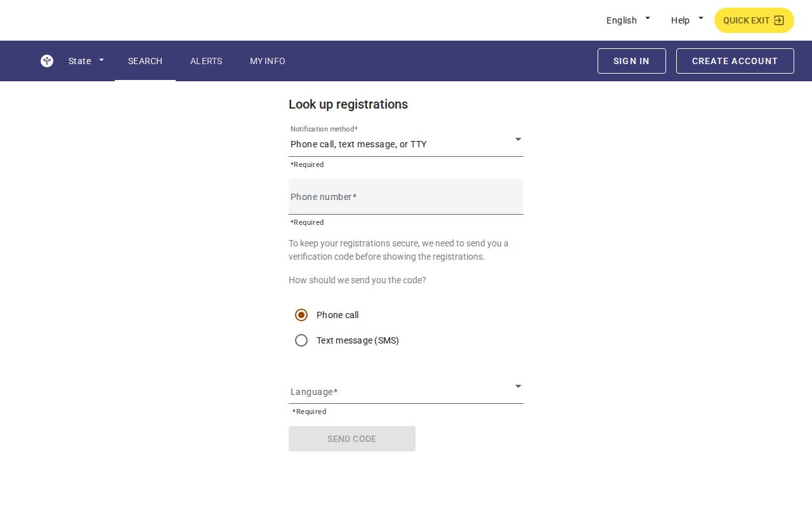Switch to the Alerts tab
Screen dimensions: 812x508
pos(206,61)
